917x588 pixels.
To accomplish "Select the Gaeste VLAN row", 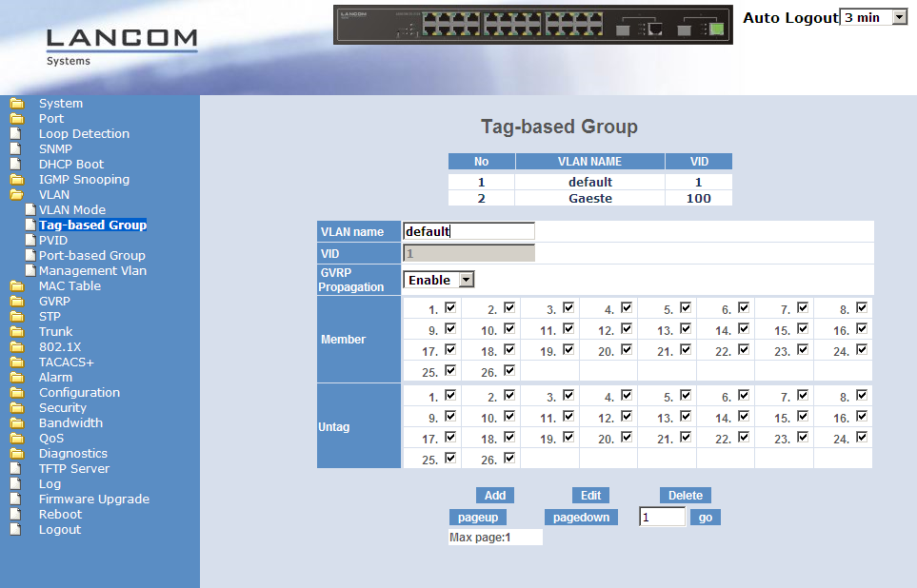I will click(x=589, y=198).
